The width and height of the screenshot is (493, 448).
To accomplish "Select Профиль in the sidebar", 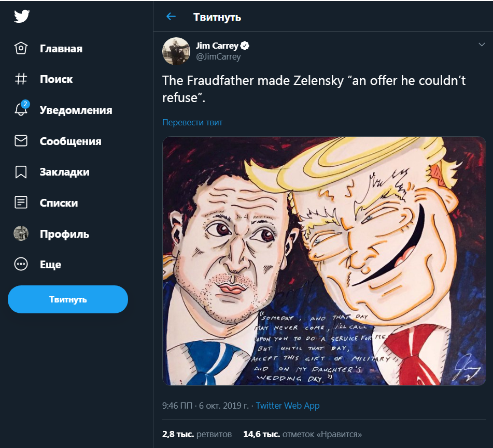I will tap(64, 234).
